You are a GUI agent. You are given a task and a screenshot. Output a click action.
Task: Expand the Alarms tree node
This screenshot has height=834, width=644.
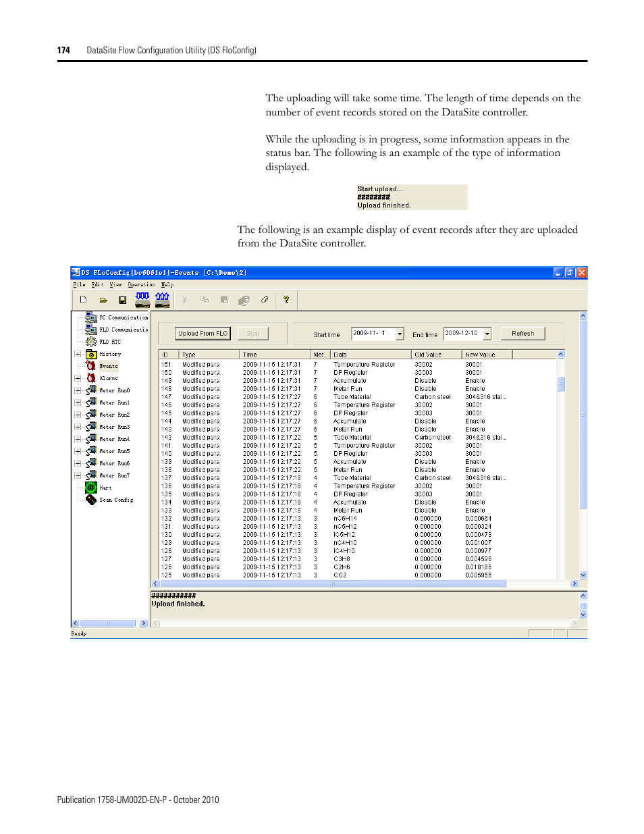[78, 378]
